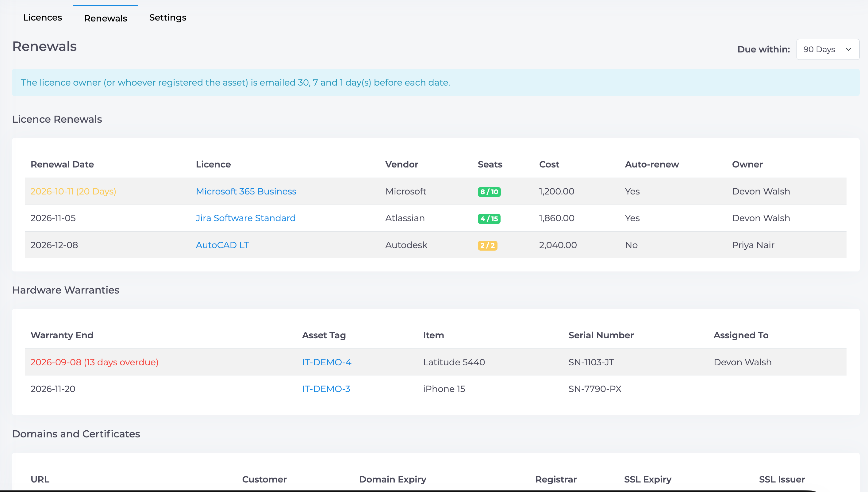The width and height of the screenshot is (868, 492).
Task: Click the Warranty End column header
Action: point(62,335)
